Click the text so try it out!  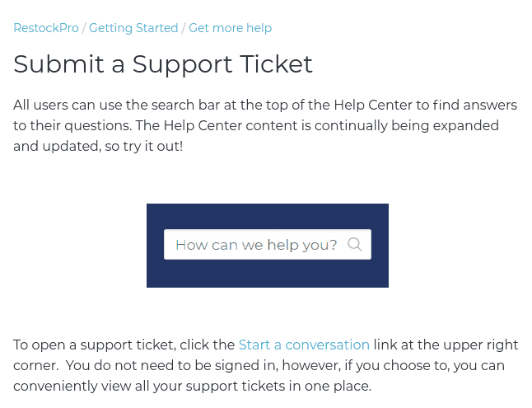[144, 147]
